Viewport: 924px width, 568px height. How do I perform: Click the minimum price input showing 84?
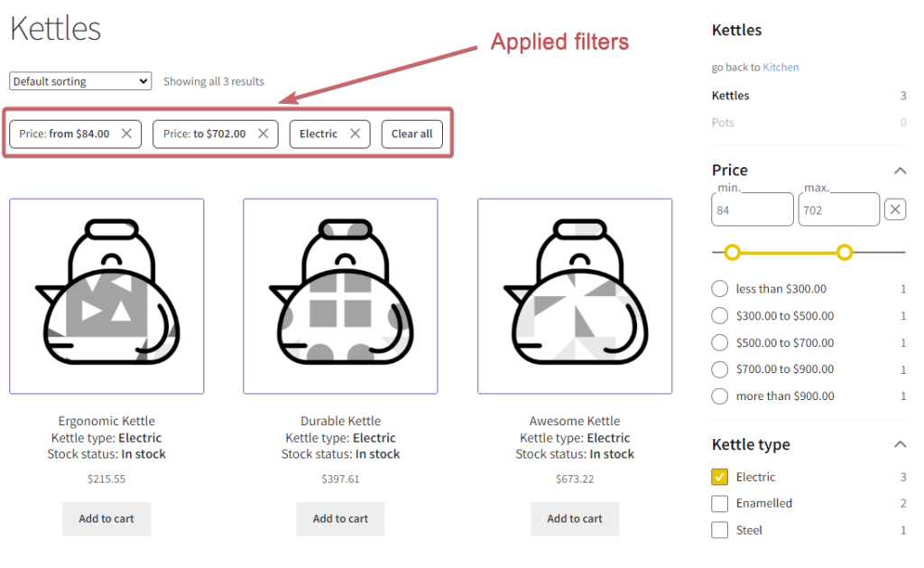[x=752, y=210]
